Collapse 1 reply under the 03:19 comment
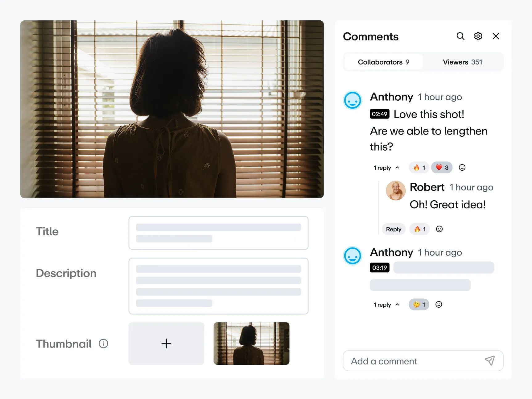Screen dimensions: 532x399 [x=386, y=305]
